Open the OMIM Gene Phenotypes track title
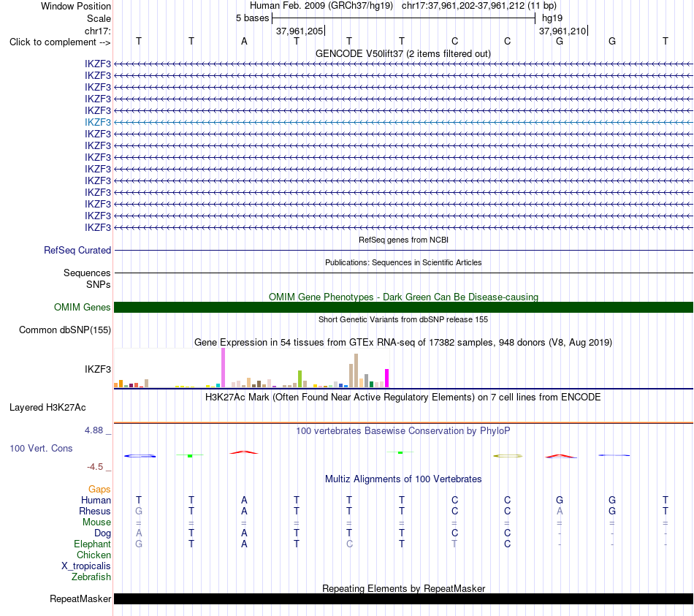Viewport: 694px width, 616px height. (403, 297)
